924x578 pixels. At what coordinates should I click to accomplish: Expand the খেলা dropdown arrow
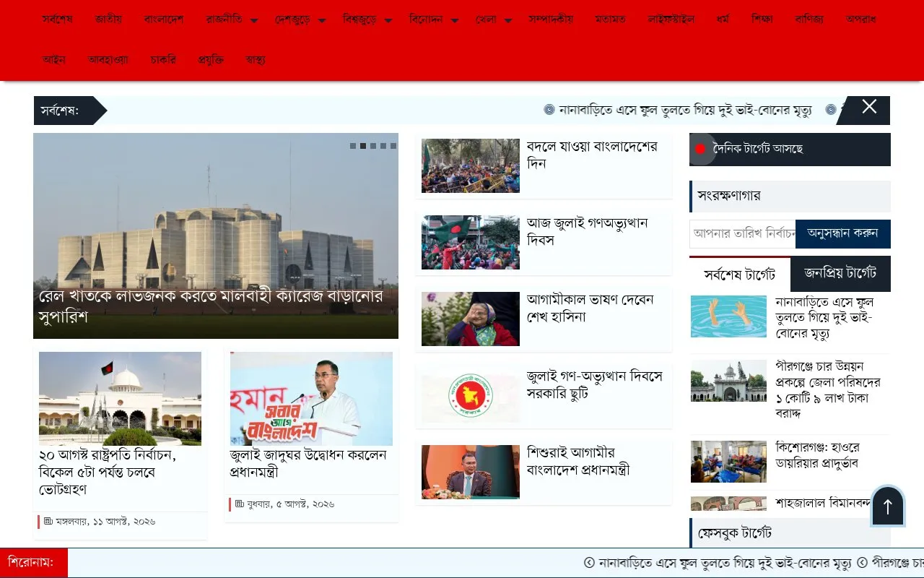pos(508,21)
